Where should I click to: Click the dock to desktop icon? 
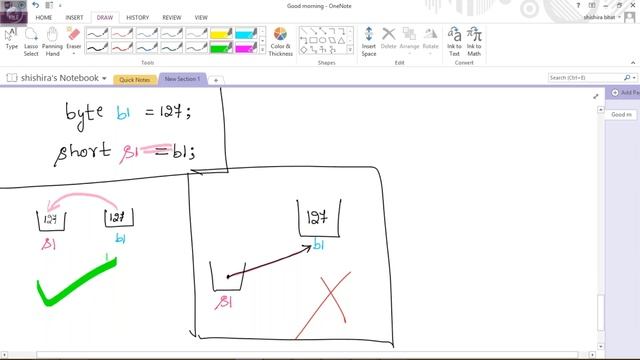tap(49, 5)
